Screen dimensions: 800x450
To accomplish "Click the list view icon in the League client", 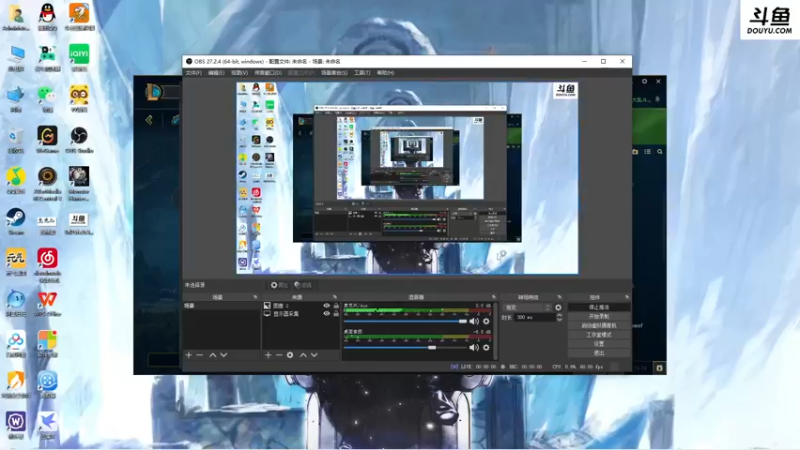I will pyautogui.click(x=647, y=152).
